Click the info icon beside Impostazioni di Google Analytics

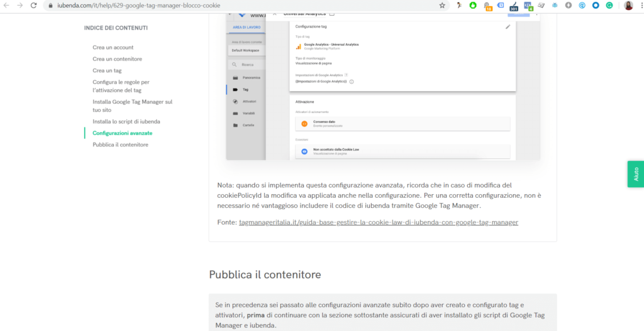[352, 81]
